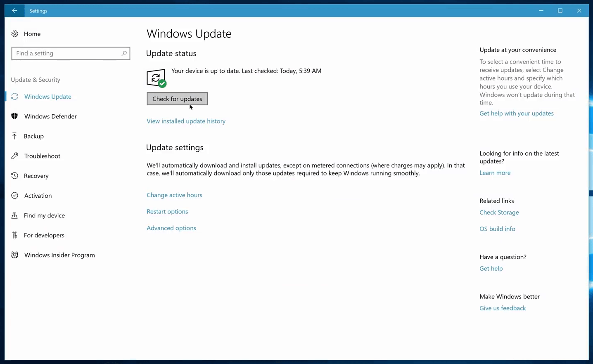Click Check for updates button
This screenshot has width=593, height=364.
(x=177, y=99)
